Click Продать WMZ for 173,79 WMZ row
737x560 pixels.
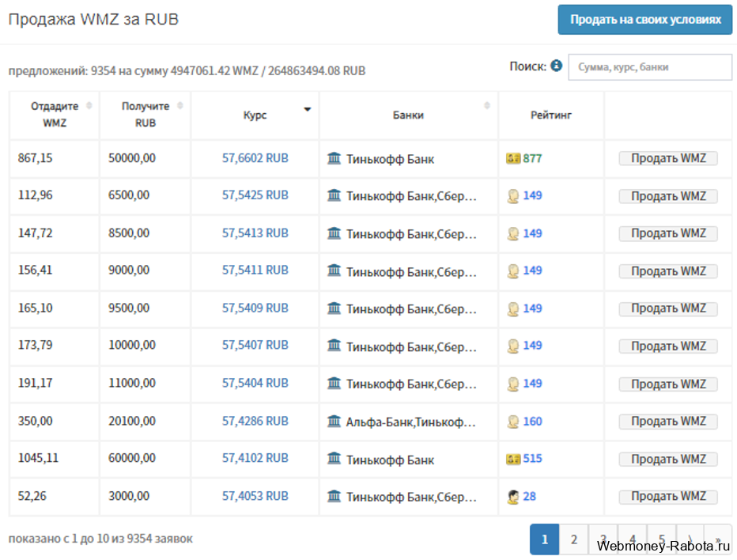(x=668, y=346)
